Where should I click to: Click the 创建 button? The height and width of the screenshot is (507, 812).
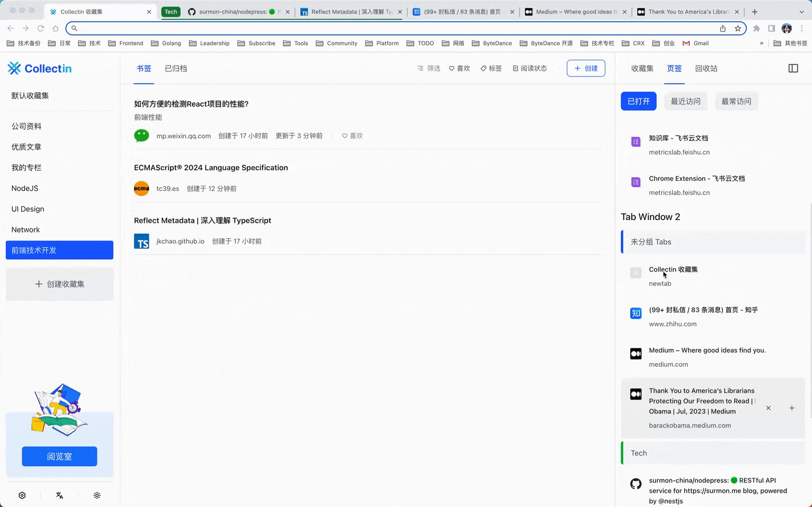click(586, 68)
